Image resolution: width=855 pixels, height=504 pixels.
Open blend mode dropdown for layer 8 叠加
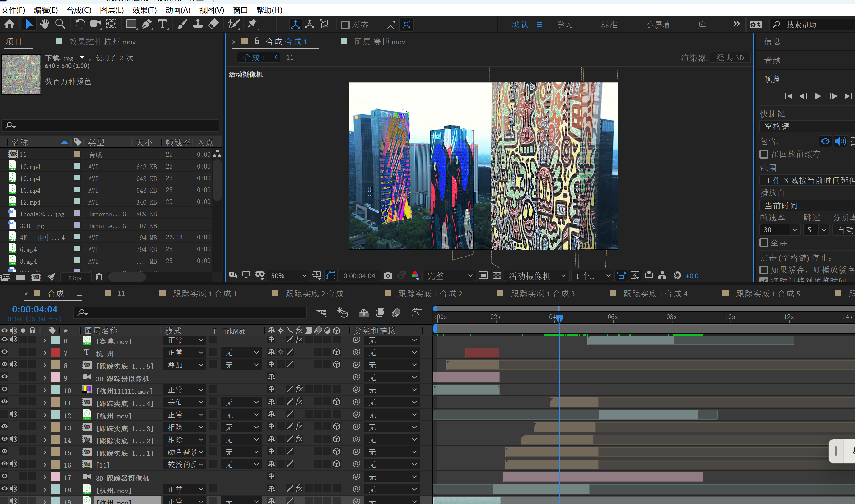[x=185, y=365]
